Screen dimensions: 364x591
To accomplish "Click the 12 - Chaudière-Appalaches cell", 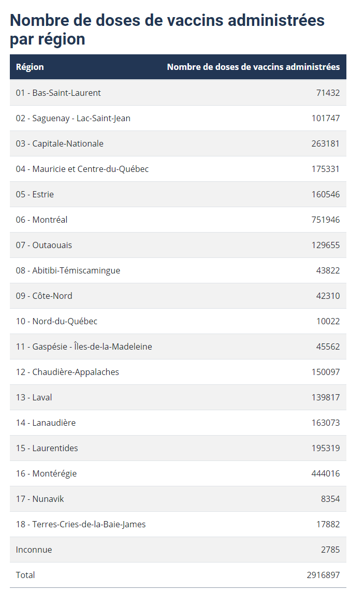I will point(67,372).
